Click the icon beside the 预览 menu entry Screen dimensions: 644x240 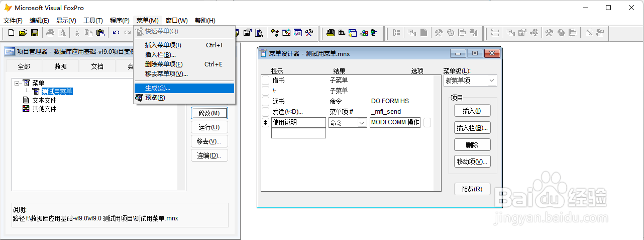click(139, 98)
